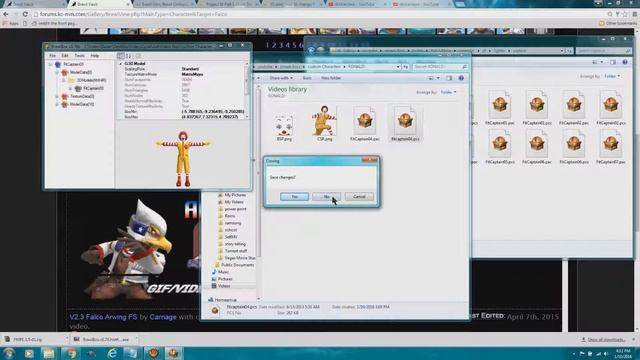Select the 3DModels(NW4R) folder icon
The width and height of the screenshot is (640, 360).
click(71, 80)
